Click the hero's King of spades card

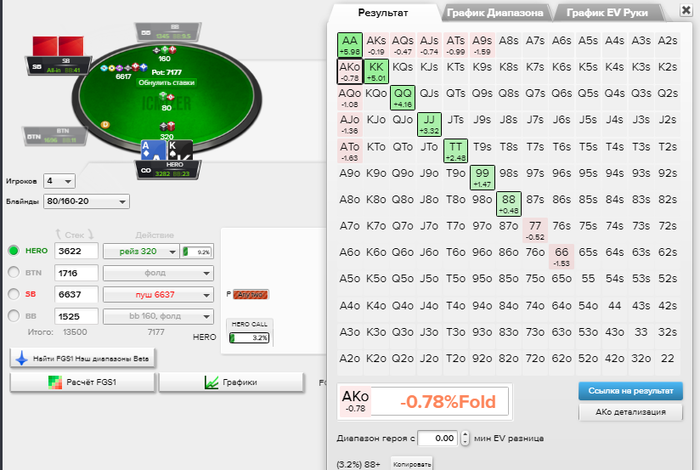click(x=179, y=150)
